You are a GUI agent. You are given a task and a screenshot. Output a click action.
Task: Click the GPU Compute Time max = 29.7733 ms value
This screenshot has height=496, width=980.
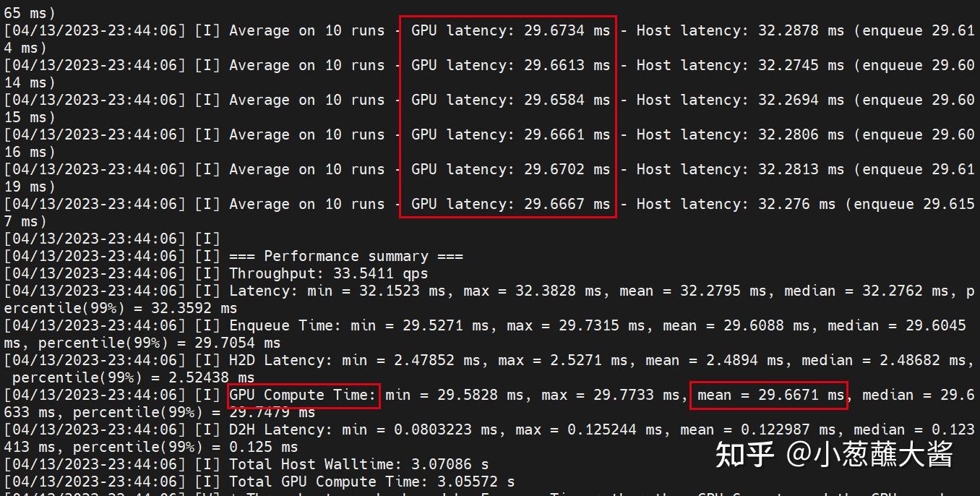click(x=610, y=395)
